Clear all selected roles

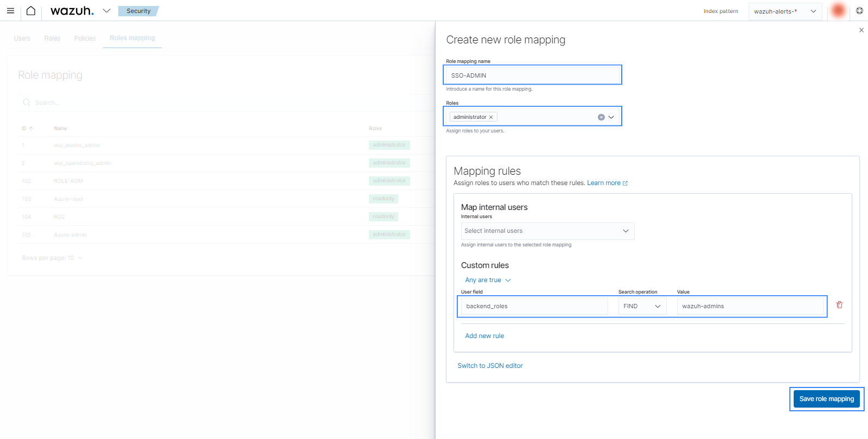(601, 117)
